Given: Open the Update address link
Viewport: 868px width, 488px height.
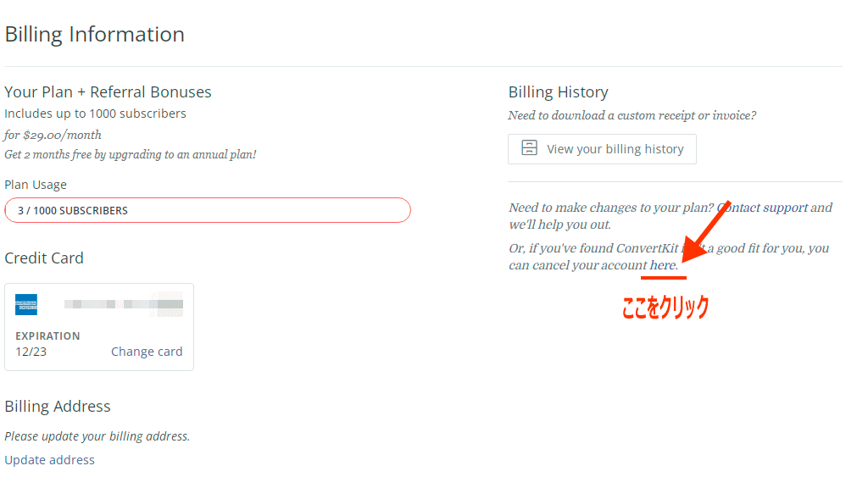Looking at the screenshot, I should point(49,460).
